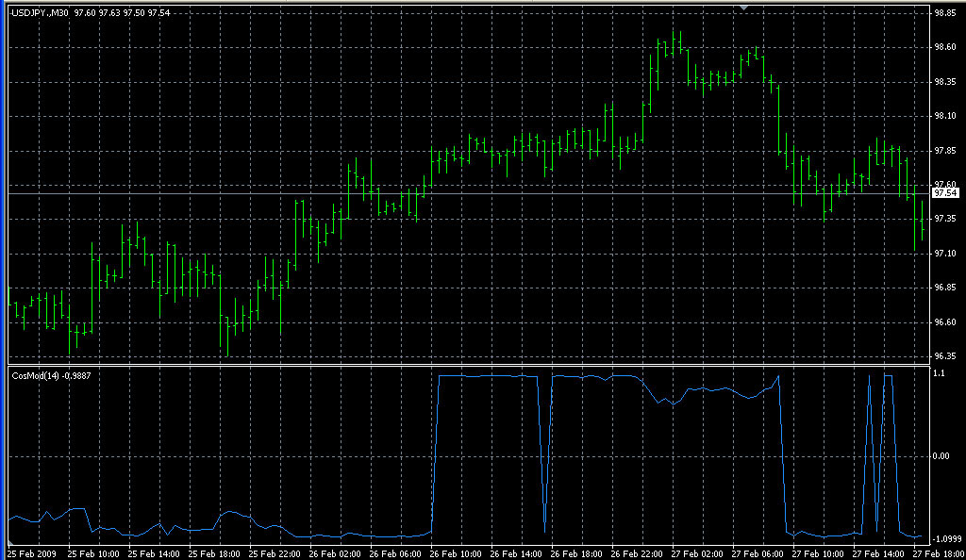Click the 96.60 price scale label

pyautogui.click(x=945, y=321)
